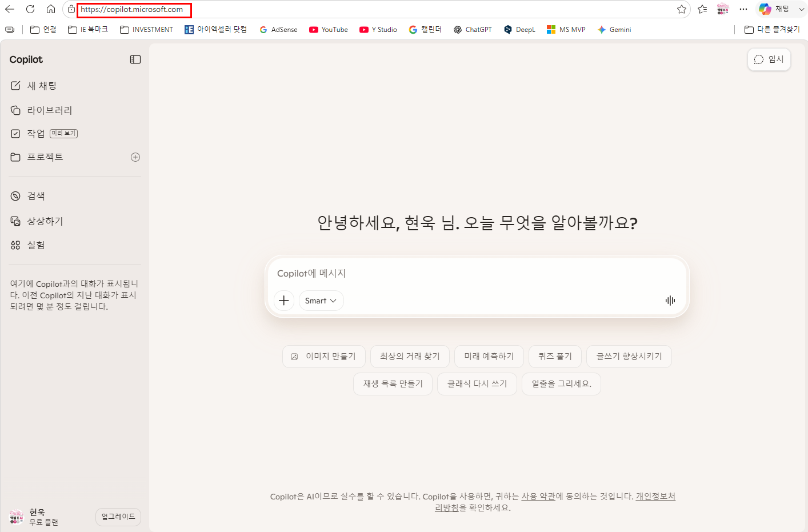The width and height of the screenshot is (808, 532).
Task: Open 라이브러리 in the sidebar
Action: tap(75, 110)
